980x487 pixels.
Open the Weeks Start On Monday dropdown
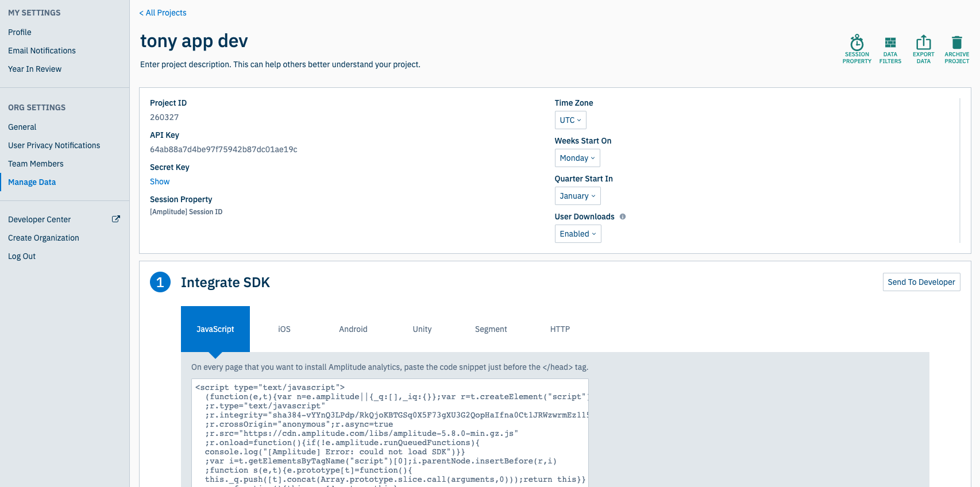[577, 158]
